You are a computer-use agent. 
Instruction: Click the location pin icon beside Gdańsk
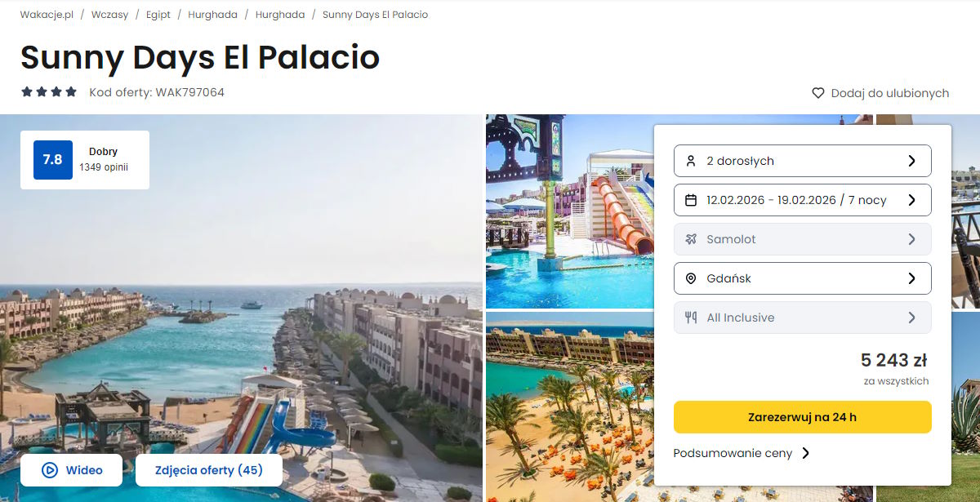(691, 278)
